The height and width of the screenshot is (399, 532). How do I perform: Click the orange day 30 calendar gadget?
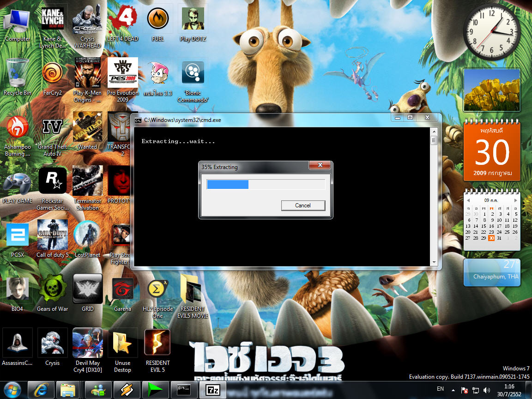click(492, 151)
